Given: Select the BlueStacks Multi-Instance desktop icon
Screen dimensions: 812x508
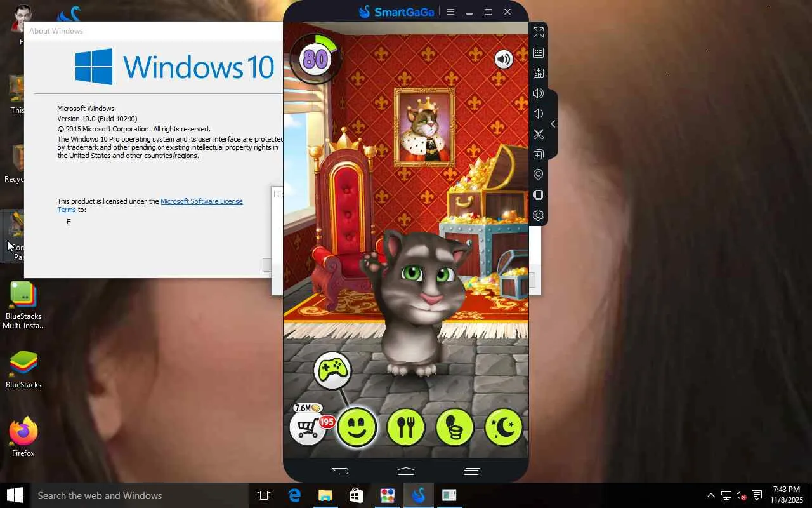Looking at the screenshot, I should pyautogui.click(x=23, y=305).
